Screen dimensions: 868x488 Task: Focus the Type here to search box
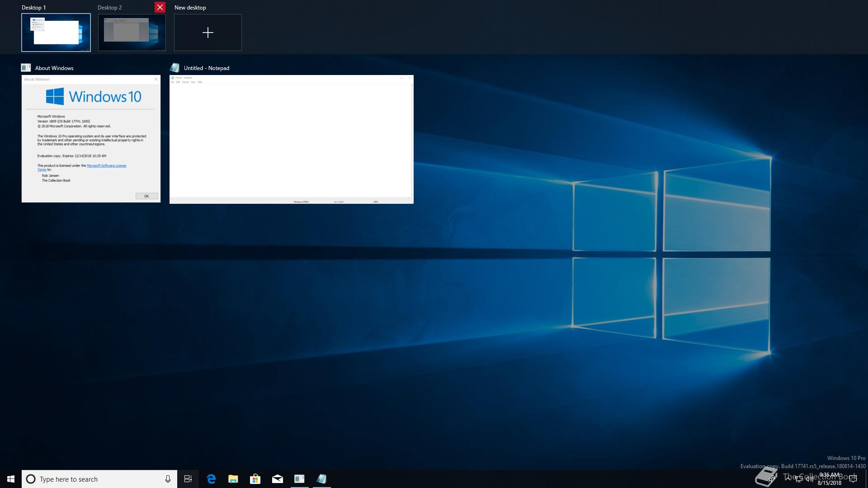[99, 479]
